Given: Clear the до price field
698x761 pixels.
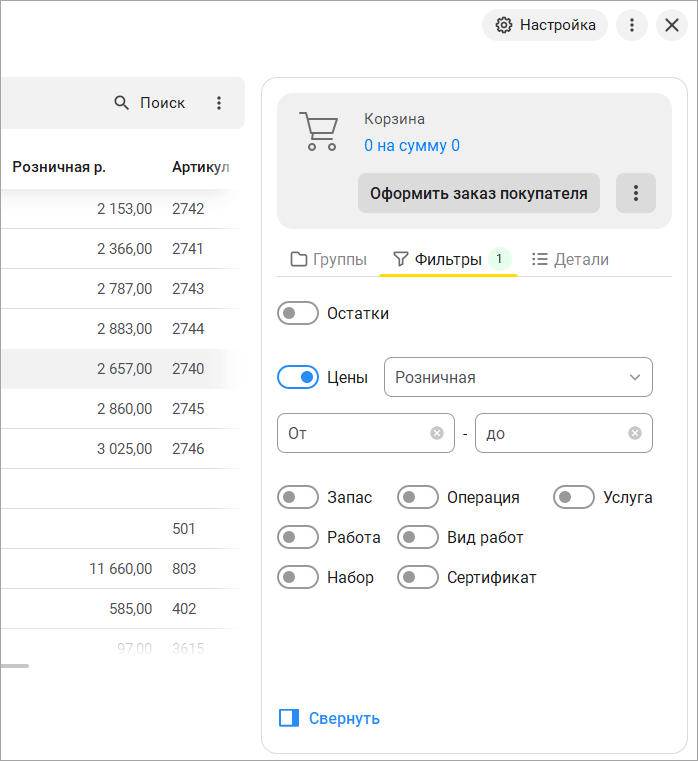Looking at the screenshot, I should [x=634, y=433].
